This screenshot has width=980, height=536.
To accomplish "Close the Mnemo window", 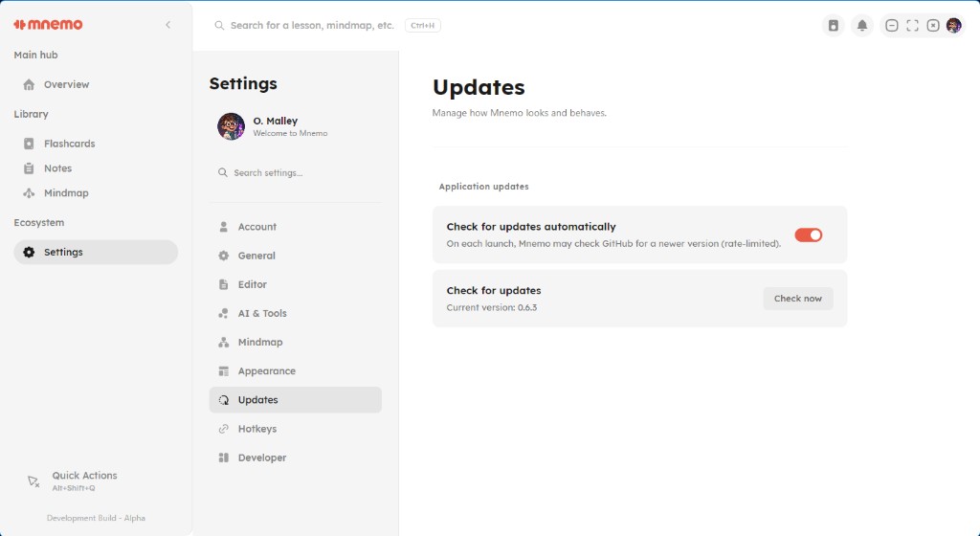I will click(933, 26).
